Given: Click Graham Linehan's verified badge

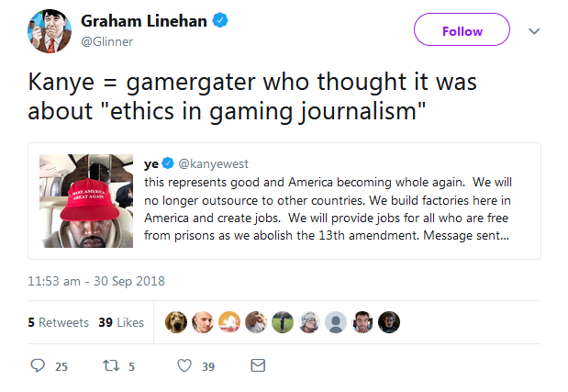Looking at the screenshot, I should pyautogui.click(x=220, y=20).
